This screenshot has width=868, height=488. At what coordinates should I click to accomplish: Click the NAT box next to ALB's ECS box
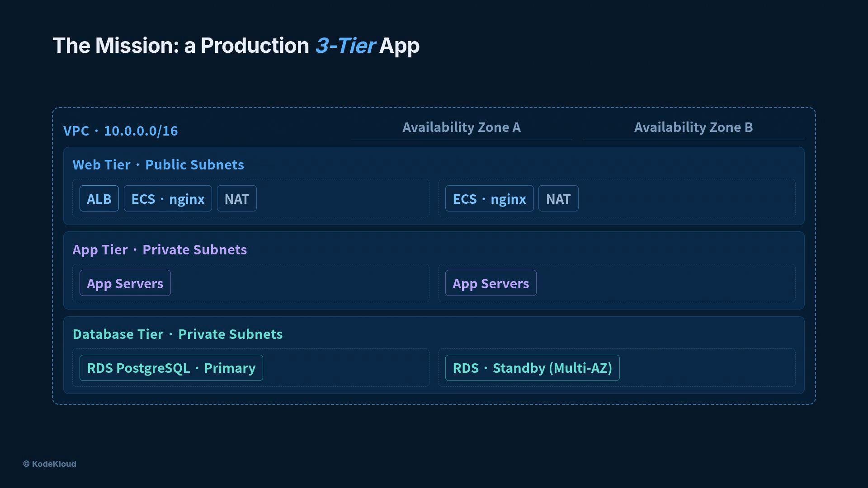pos(237,198)
